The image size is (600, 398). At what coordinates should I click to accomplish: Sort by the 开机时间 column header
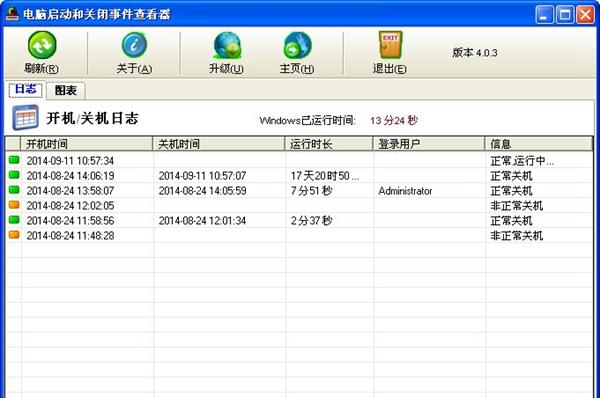[87, 144]
